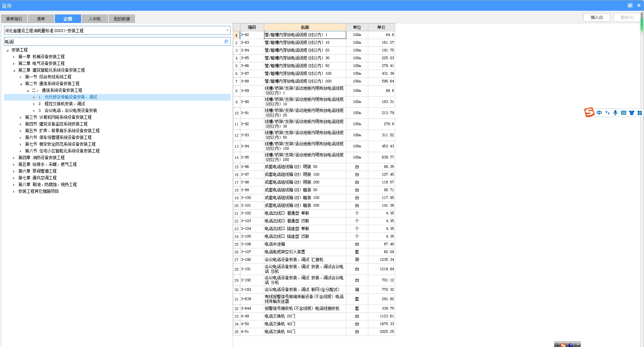
Task: Click price cell 638.77
Action: (381, 158)
